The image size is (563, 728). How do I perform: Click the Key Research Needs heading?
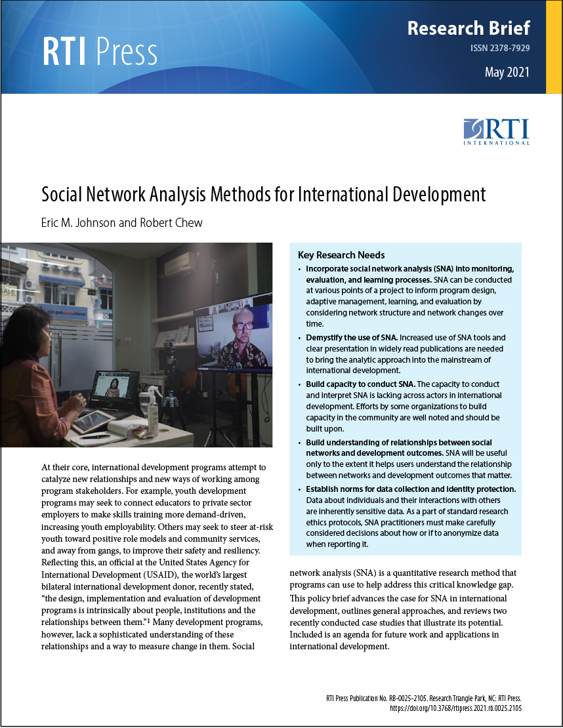pyautogui.click(x=341, y=254)
